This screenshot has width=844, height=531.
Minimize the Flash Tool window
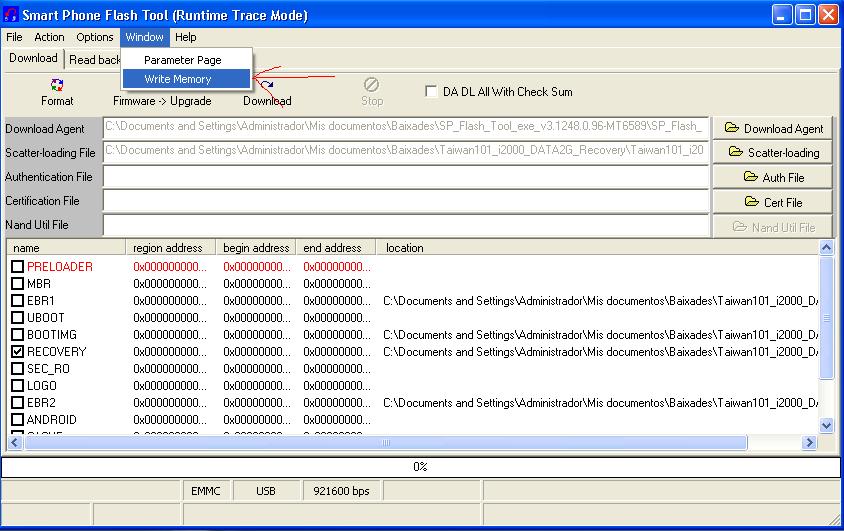point(782,15)
